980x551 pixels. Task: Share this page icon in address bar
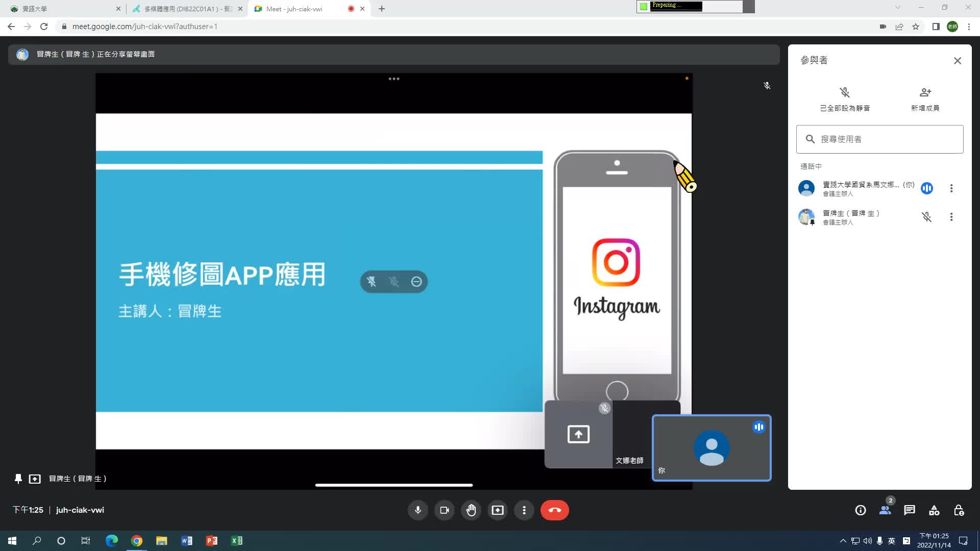(x=899, y=27)
